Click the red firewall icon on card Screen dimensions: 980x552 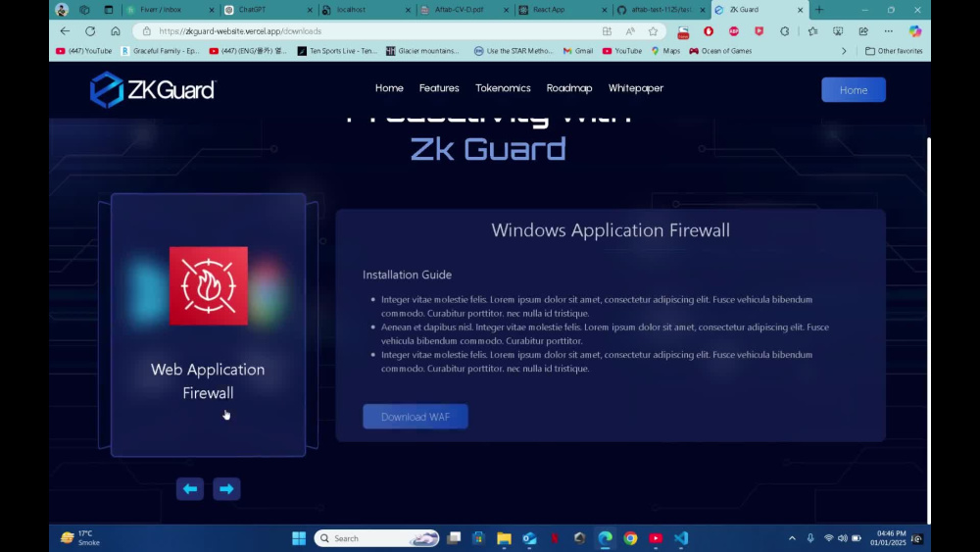coord(208,285)
